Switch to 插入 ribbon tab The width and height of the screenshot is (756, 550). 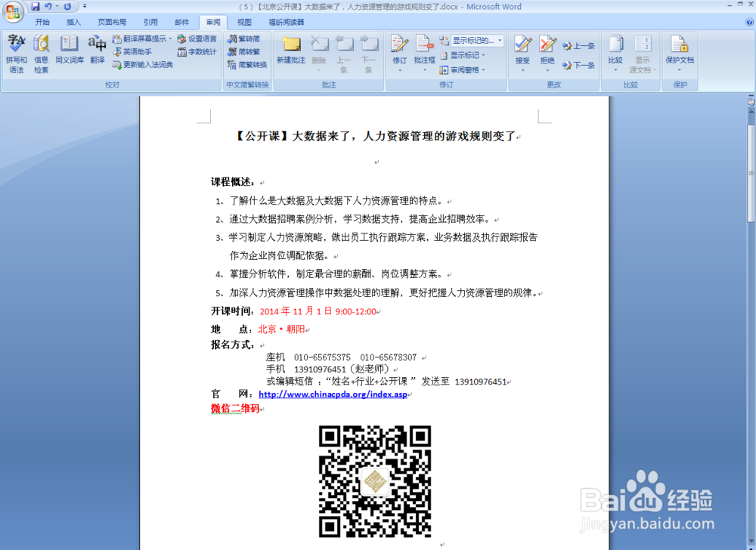[x=73, y=22]
